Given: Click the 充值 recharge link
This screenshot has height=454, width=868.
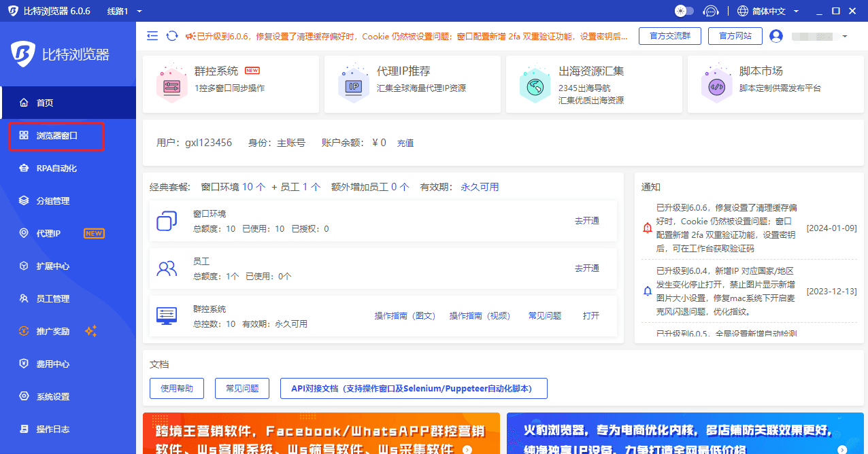Looking at the screenshot, I should [405, 143].
